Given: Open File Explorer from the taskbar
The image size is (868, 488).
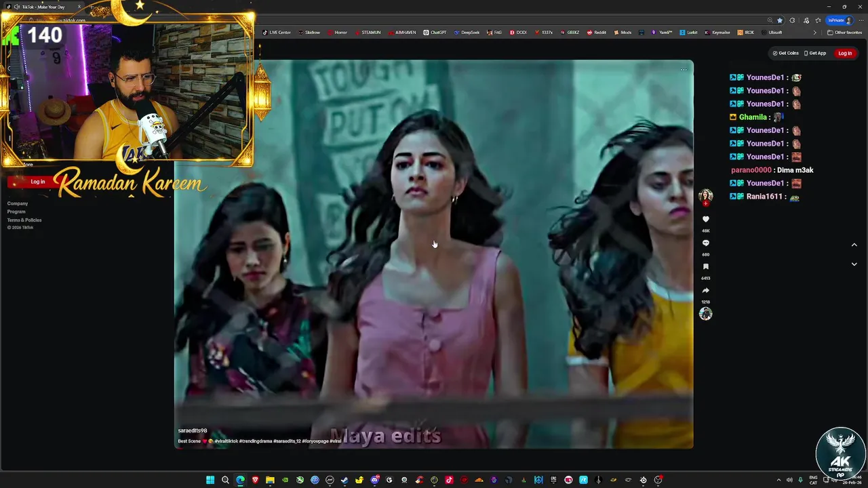Looking at the screenshot, I should coord(270,480).
